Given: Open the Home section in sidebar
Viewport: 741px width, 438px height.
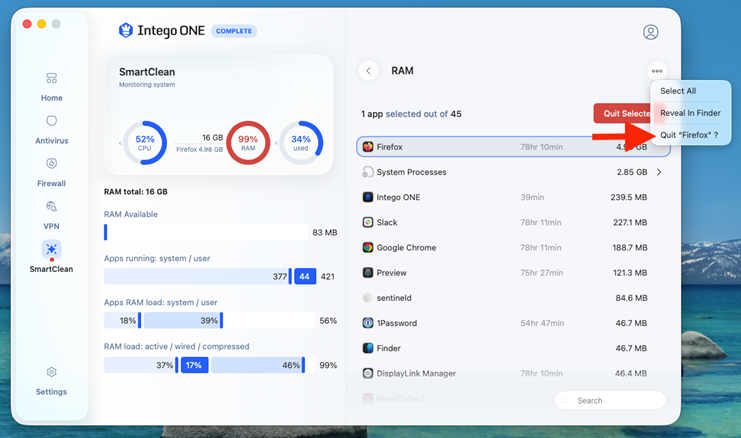Looking at the screenshot, I should click(x=52, y=87).
